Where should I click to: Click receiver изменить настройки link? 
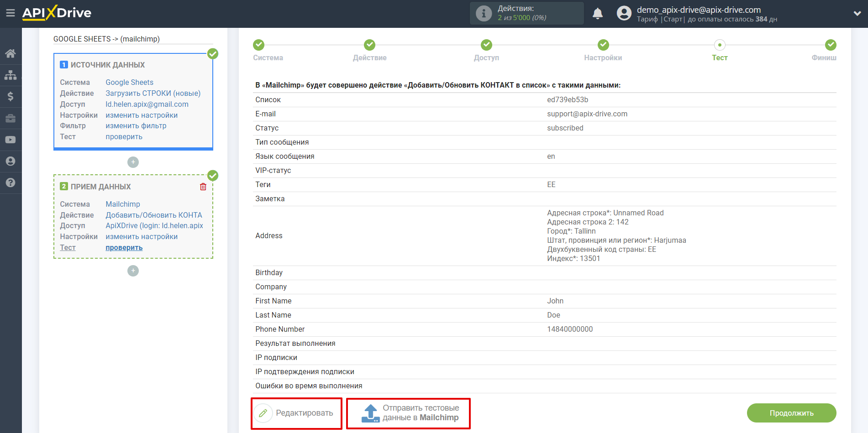(x=142, y=236)
